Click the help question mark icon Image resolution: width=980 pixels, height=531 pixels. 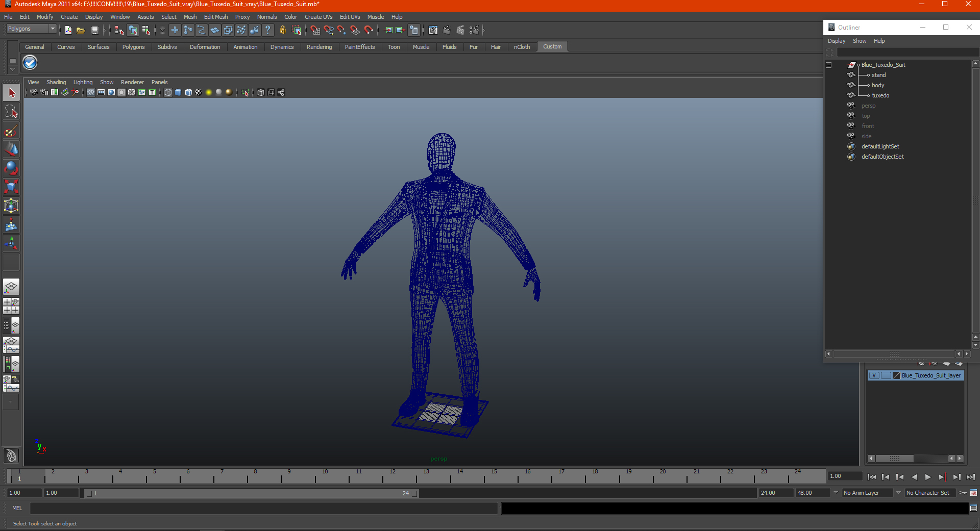click(x=267, y=31)
